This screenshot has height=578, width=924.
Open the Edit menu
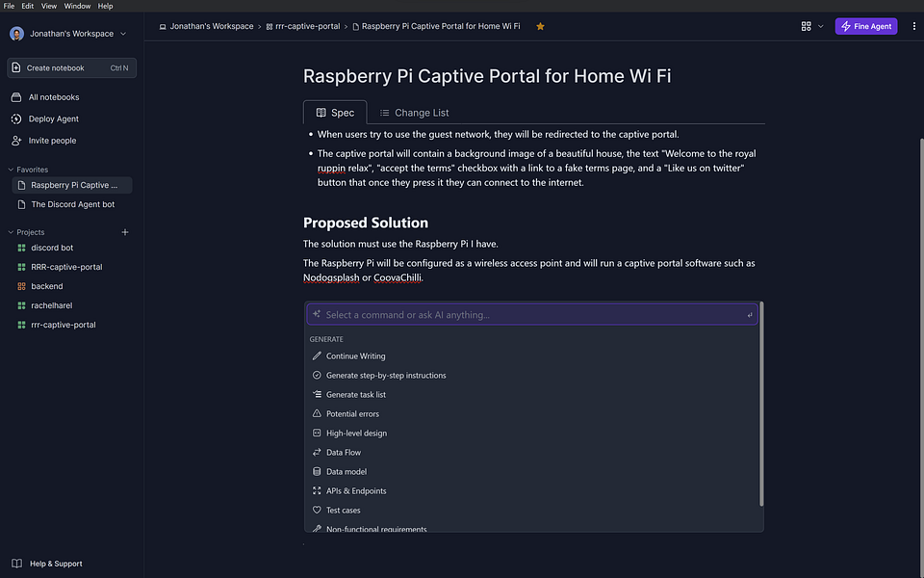click(28, 6)
